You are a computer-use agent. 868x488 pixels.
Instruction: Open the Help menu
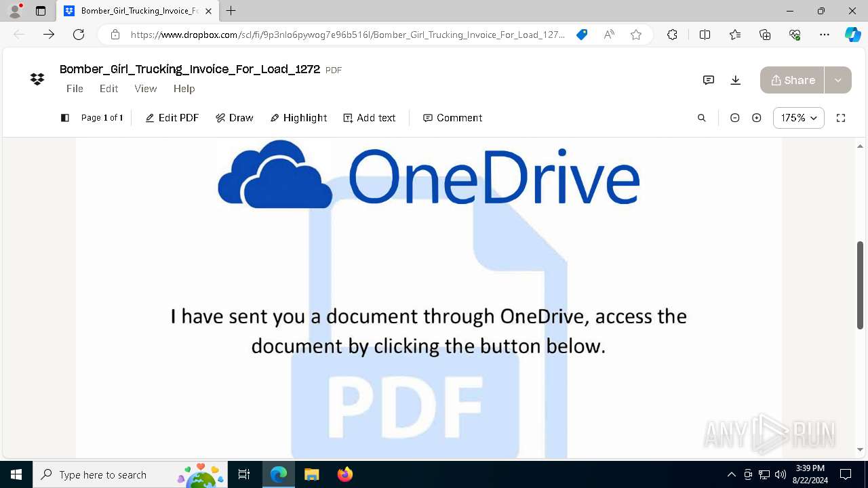184,89
